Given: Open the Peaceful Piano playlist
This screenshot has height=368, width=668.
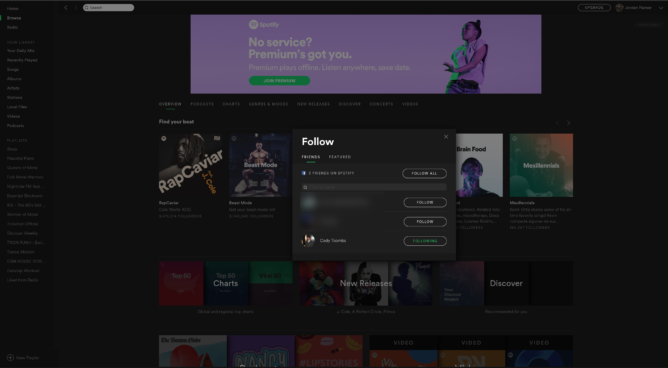Looking at the screenshot, I should pyautogui.click(x=20, y=158).
